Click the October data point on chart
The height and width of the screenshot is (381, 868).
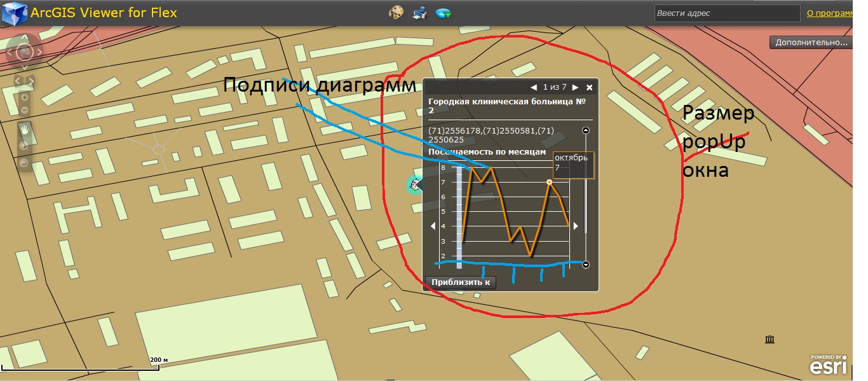pyautogui.click(x=549, y=182)
